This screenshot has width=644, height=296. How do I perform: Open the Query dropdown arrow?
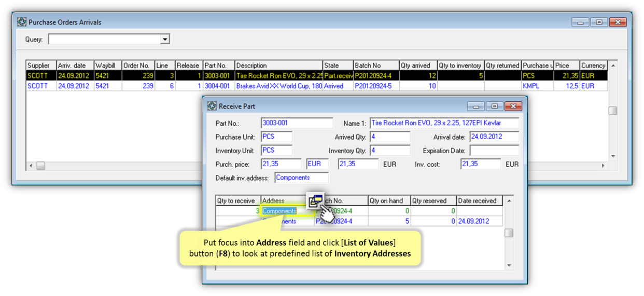click(x=165, y=39)
